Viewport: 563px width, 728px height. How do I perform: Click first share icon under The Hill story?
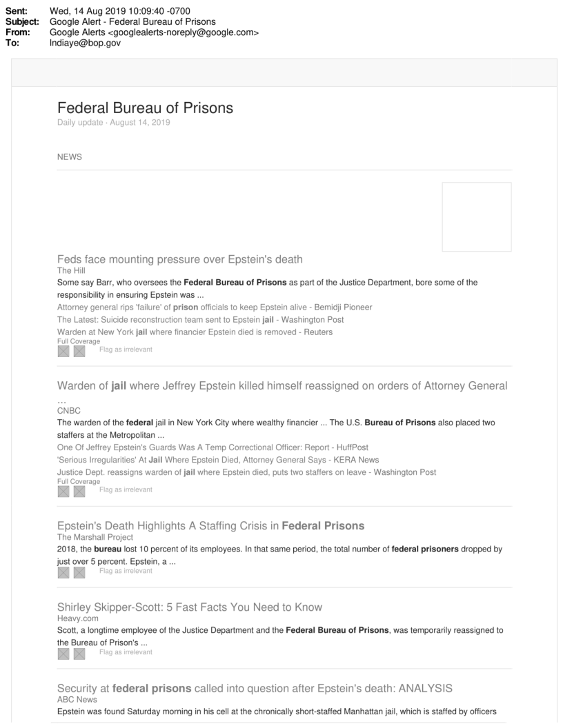(63, 352)
